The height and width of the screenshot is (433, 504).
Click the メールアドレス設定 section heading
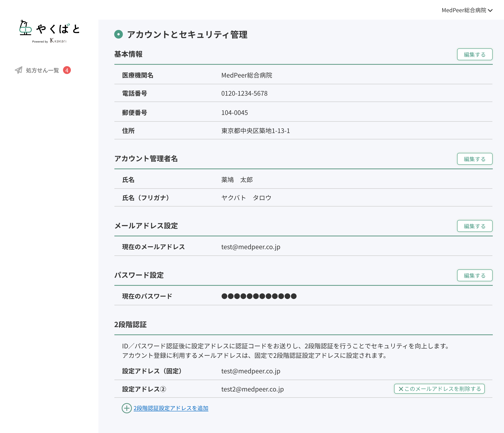coord(146,226)
